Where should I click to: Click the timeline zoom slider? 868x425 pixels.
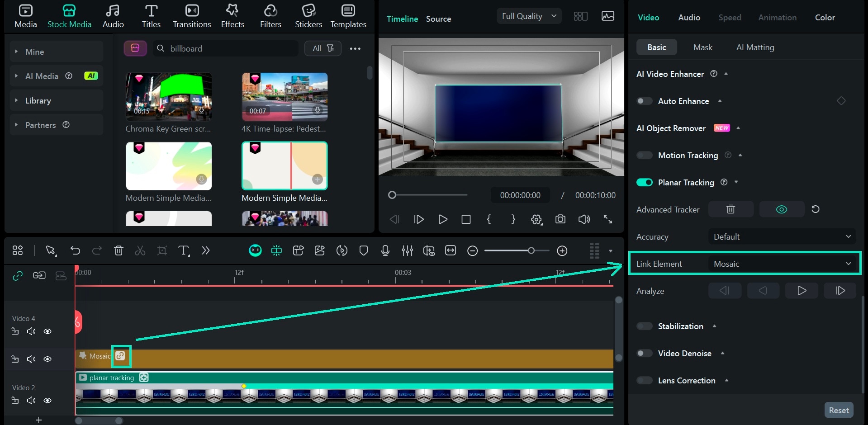point(517,250)
